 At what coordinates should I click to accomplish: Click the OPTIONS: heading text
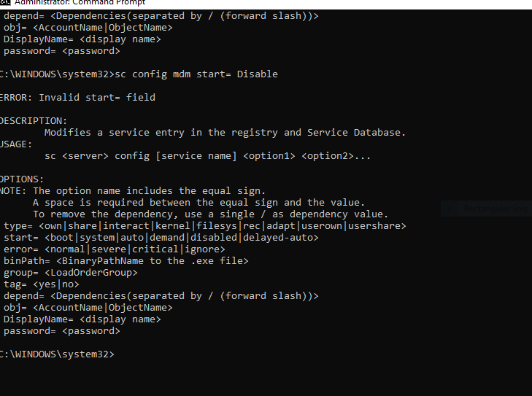click(22, 179)
